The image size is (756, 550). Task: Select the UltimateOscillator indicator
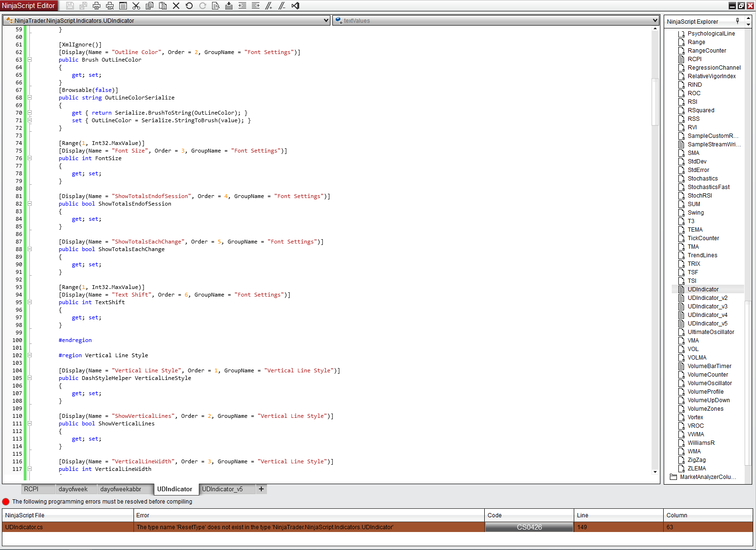[711, 332]
